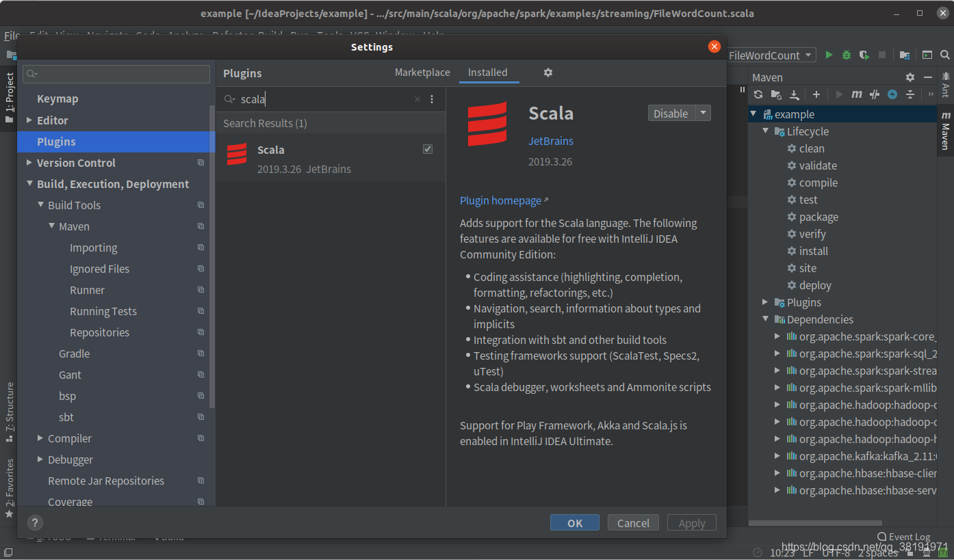Viewport: 954px width, 560px height.
Task: Show more Maven toolbar actions chevron
Action: [931, 94]
